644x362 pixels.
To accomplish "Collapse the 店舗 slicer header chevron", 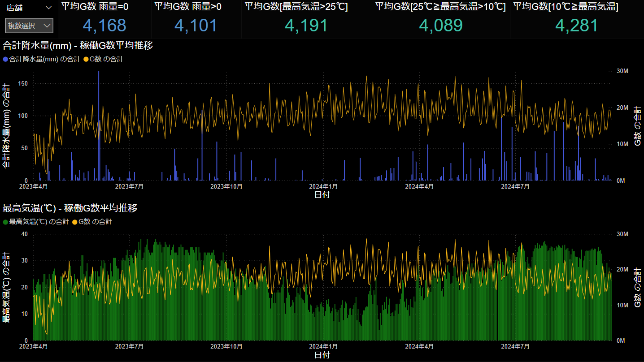I will pyautogui.click(x=49, y=8).
